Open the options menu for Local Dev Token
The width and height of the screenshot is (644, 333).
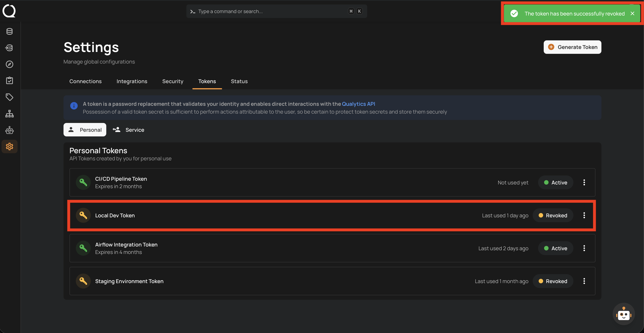[x=584, y=215]
